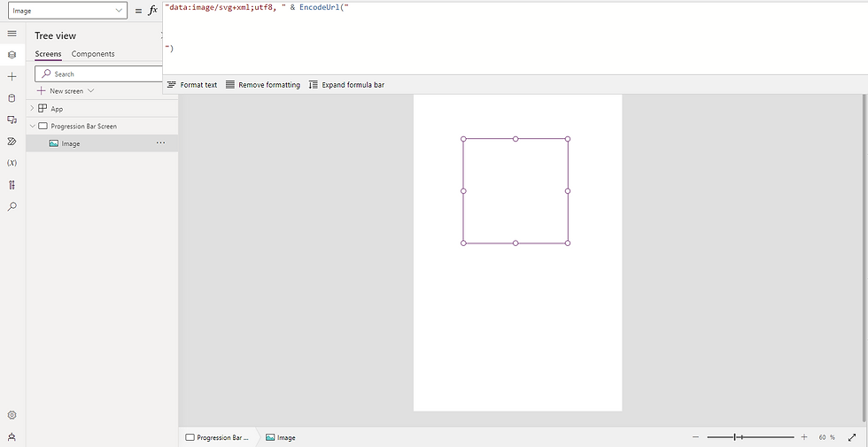Switch to the Components tab
The height and width of the screenshot is (447, 868).
tap(93, 54)
